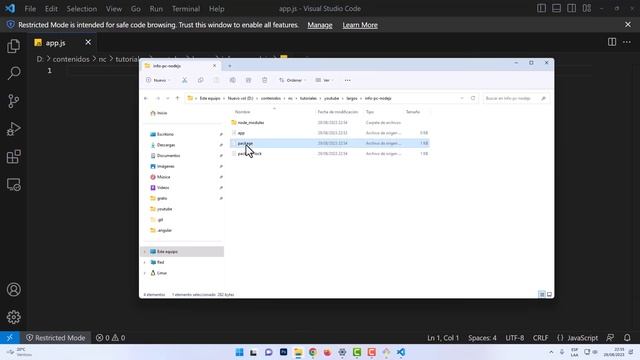Click Cut scissors icon in File Explorer toolbar

tap(184, 80)
